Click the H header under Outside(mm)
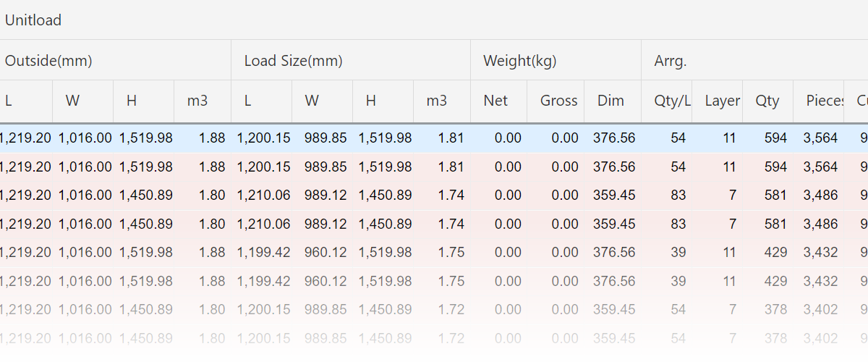 point(132,101)
